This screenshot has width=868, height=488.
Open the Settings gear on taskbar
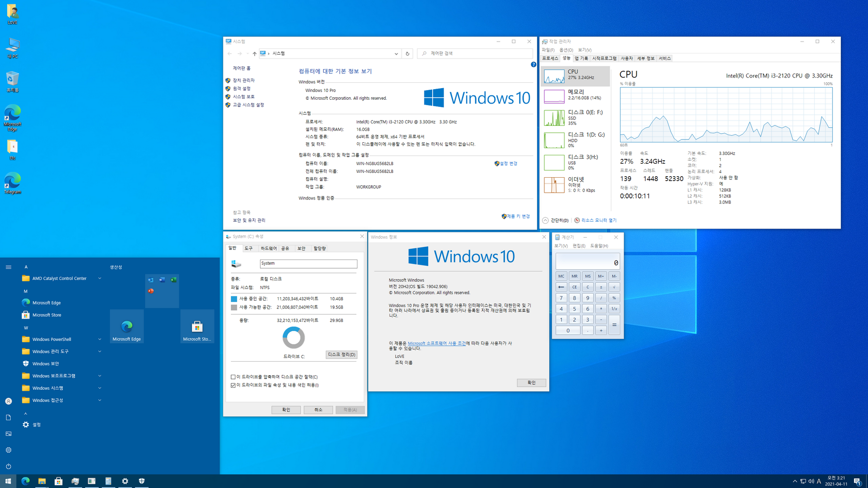coord(125,481)
